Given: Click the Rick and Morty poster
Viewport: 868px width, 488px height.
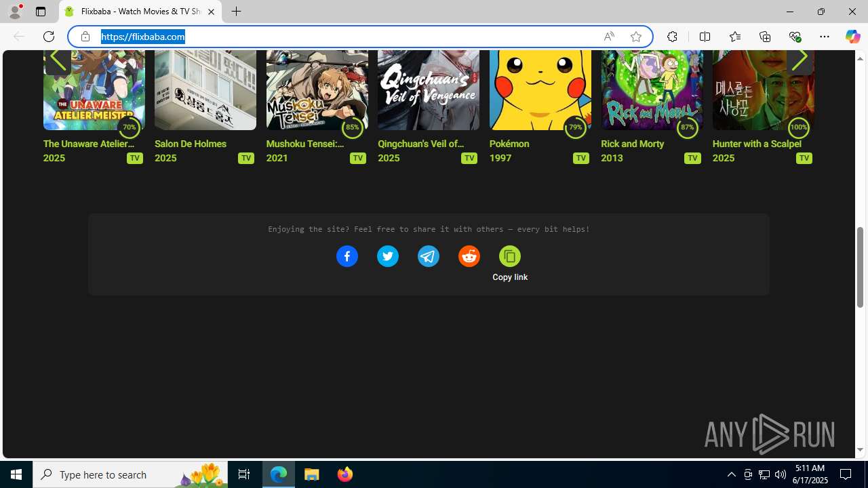Looking at the screenshot, I should (x=652, y=89).
